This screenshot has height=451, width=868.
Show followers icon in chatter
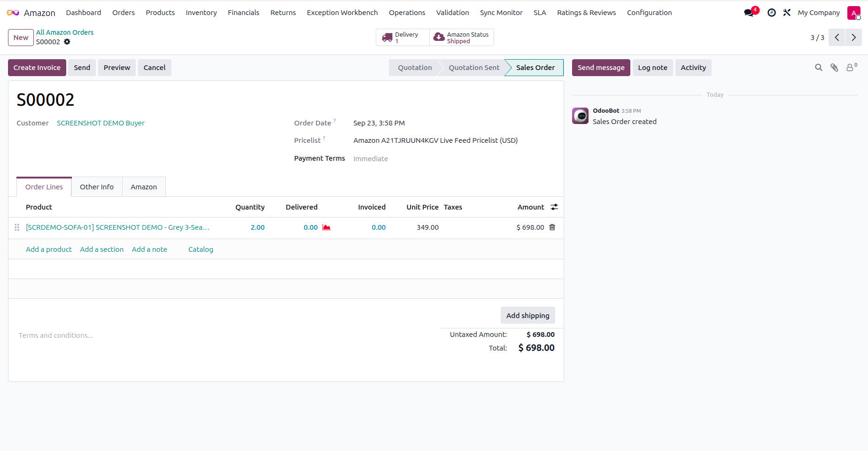[851, 68]
